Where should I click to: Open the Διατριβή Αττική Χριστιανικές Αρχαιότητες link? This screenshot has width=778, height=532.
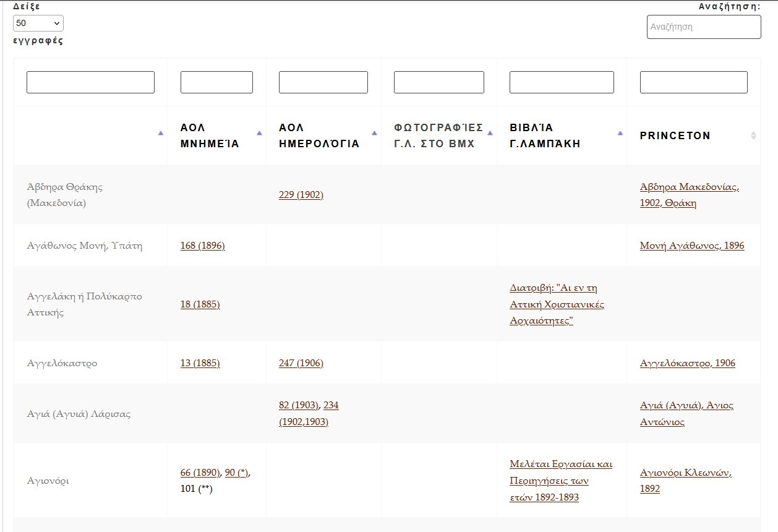(x=557, y=304)
